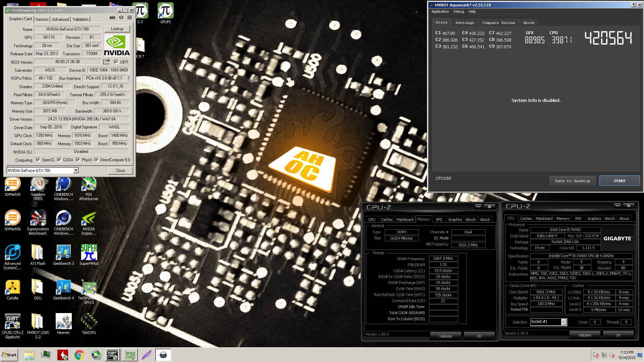
Task: Open the Geekbench 3 desktop icon
Action: 63,255
